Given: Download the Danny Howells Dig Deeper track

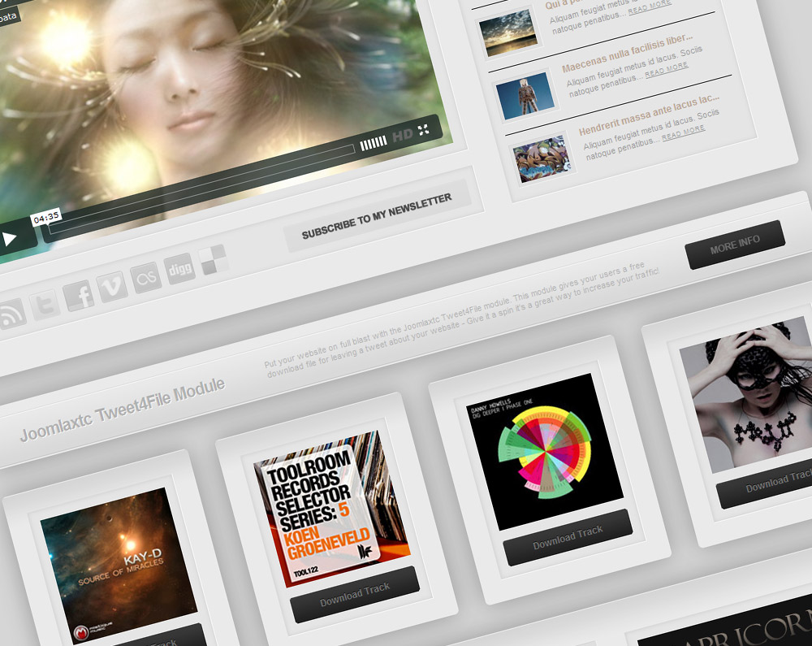Looking at the screenshot, I should 568,537.
